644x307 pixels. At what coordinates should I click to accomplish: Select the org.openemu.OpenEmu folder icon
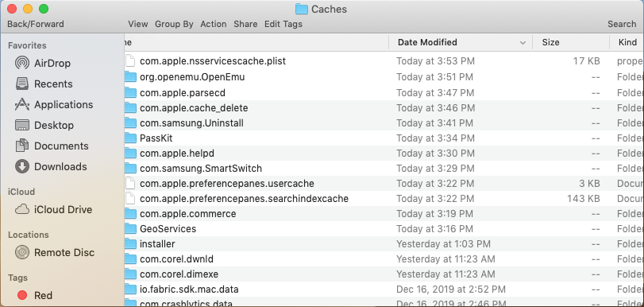130,77
